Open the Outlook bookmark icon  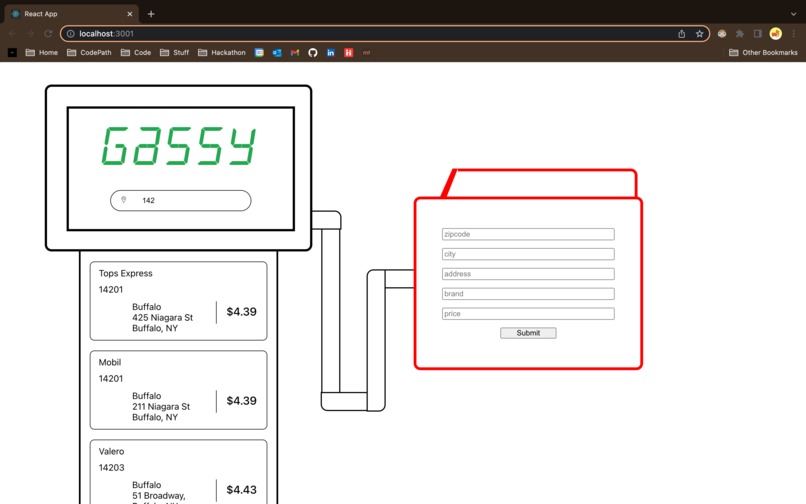tap(277, 52)
